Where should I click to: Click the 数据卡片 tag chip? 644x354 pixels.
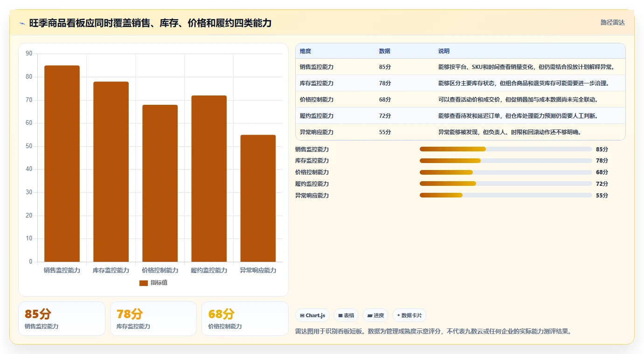tap(409, 315)
